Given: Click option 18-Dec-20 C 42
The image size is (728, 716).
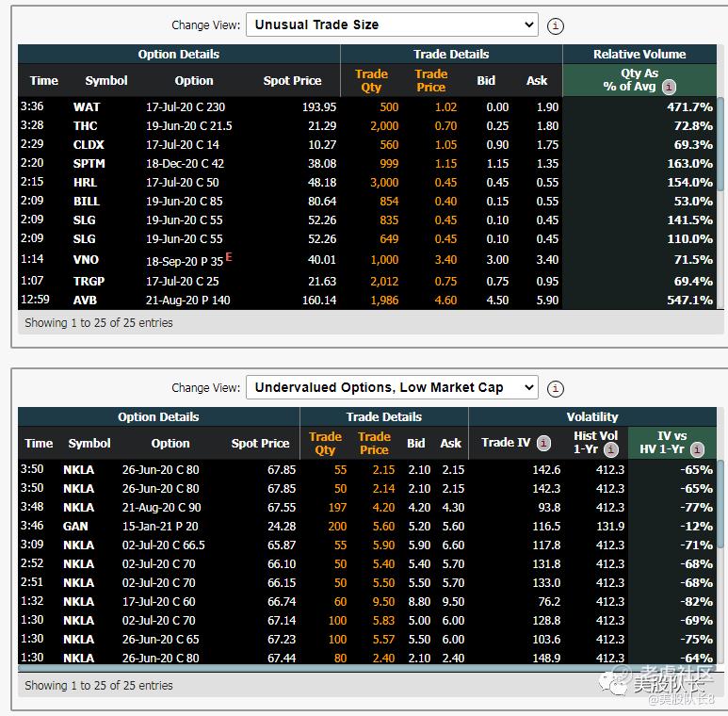Looking at the screenshot, I should coord(185,164).
